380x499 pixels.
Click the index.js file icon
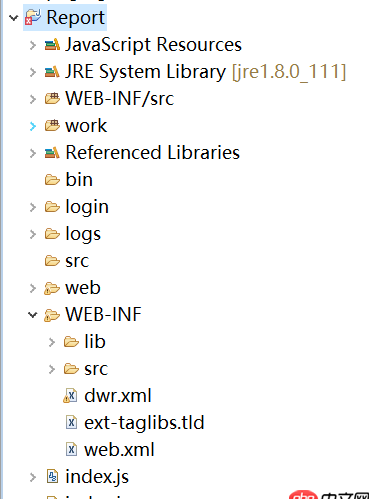pyautogui.click(x=52, y=477)
